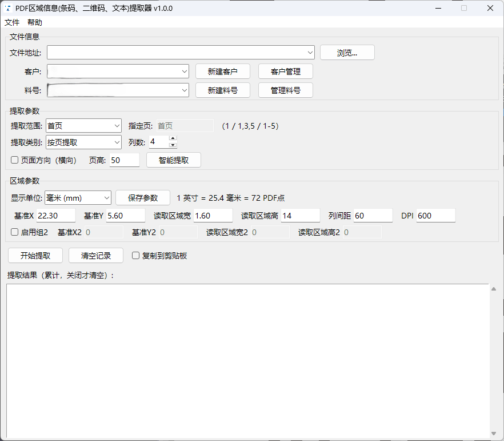Enable the 启用组2 checkbox
Viewport: 504px width, 441px height.
coord(14,232)
